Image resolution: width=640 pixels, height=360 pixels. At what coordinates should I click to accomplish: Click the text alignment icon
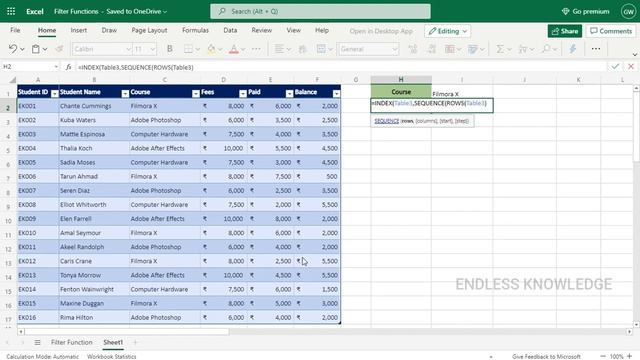tap(279, 49)
